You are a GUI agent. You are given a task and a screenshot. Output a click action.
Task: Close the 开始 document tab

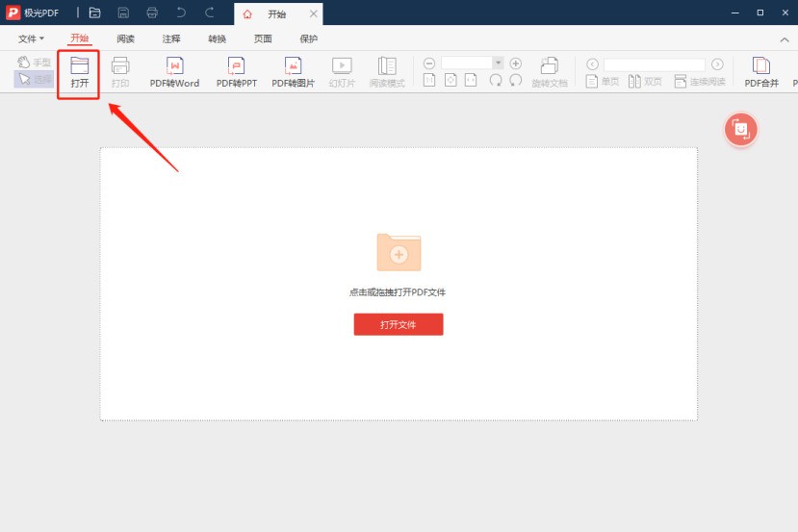(x=313, y=14)
